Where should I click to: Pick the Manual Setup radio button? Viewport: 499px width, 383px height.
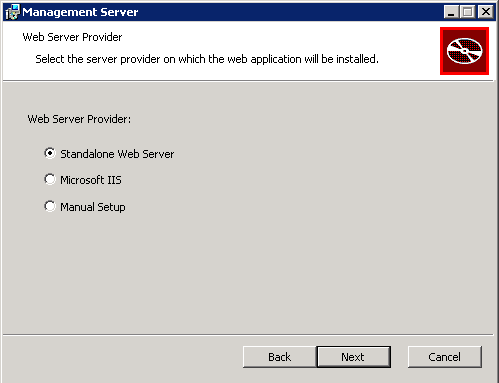tap(50, 206)
